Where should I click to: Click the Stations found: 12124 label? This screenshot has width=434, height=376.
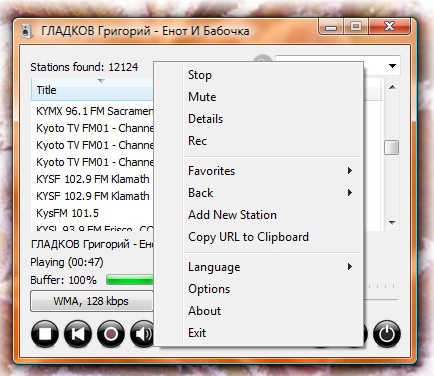coord(84,67)
